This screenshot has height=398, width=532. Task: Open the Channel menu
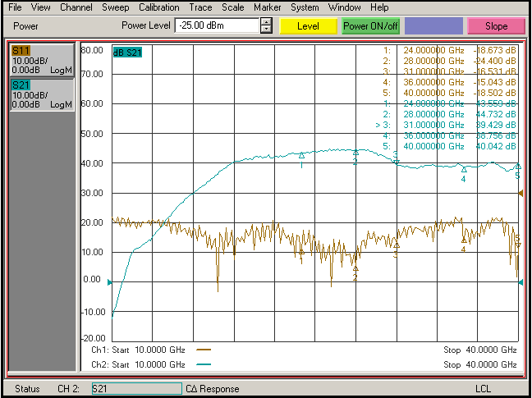76,7
